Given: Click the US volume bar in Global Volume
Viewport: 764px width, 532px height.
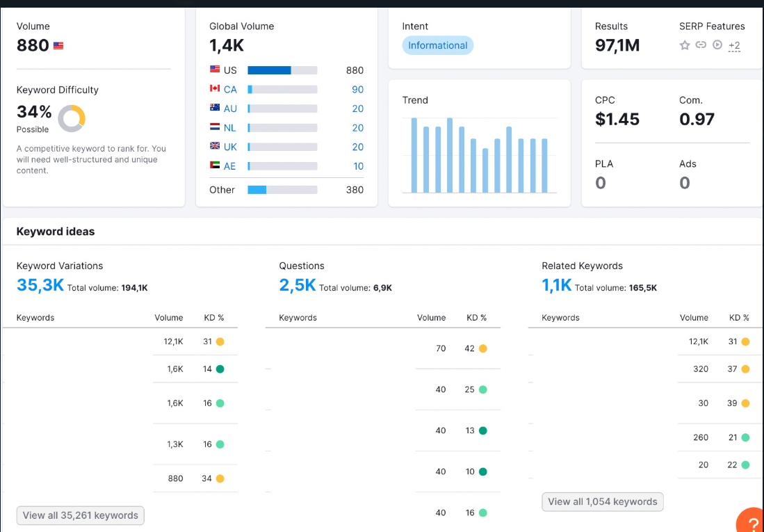Looking at the screenshot, I should coord(283,70).
